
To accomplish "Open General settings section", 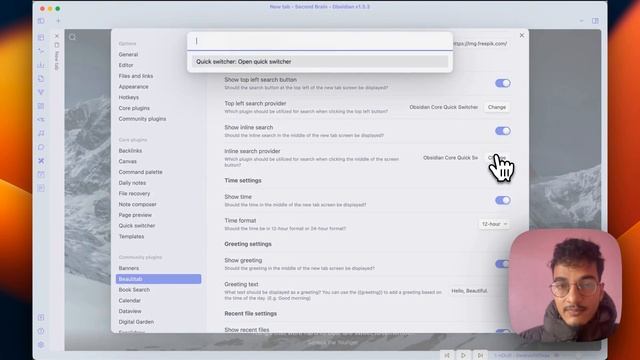I will coord(128,54).
